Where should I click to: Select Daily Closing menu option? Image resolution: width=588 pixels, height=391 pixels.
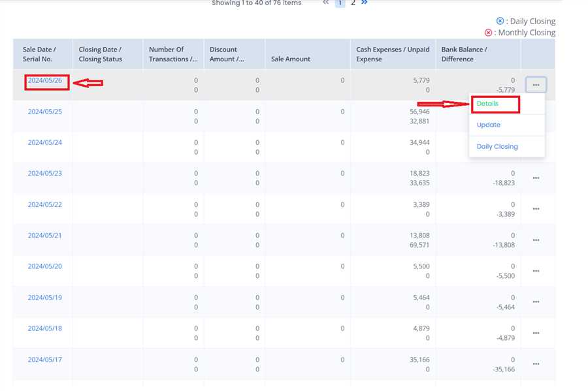point(497,146)
